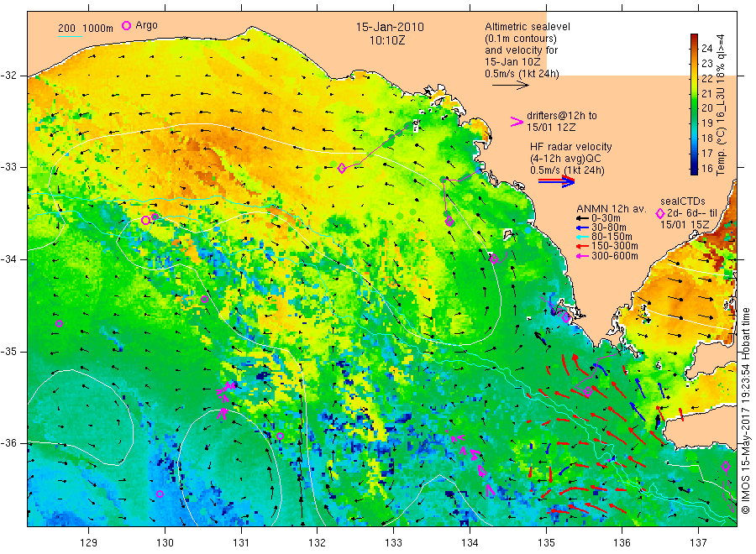Click the '15-Jan 10Z' legend line
The width and height of the screenshot is (756, 554).
point(512,61)
